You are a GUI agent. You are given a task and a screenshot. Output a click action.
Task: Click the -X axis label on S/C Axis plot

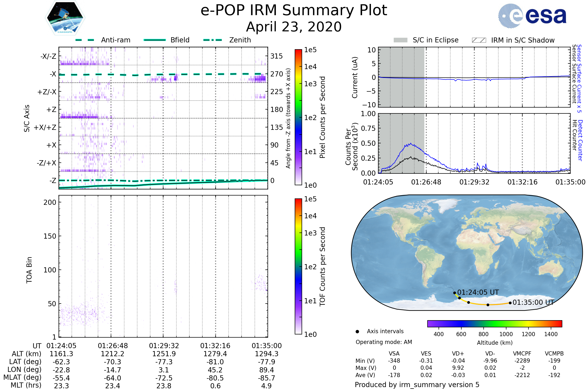pyautogui.click(x=53, y=74)
